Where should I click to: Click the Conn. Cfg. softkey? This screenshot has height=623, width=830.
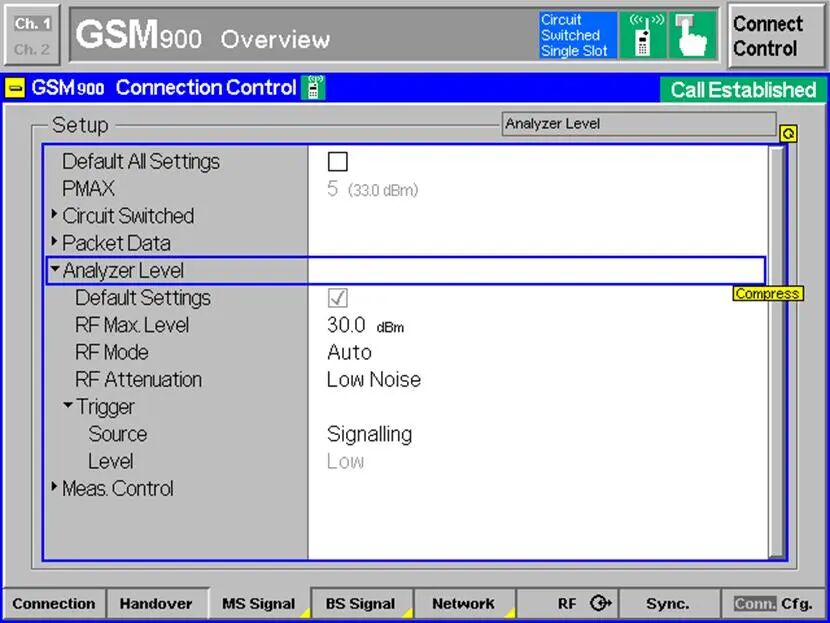tap(773, 603)
